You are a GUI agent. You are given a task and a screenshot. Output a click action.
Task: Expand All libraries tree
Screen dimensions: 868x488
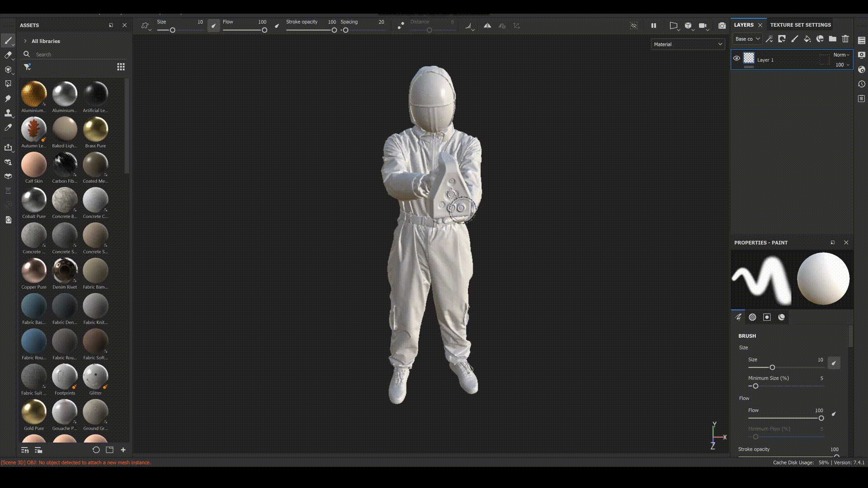[x=25, y=41]
